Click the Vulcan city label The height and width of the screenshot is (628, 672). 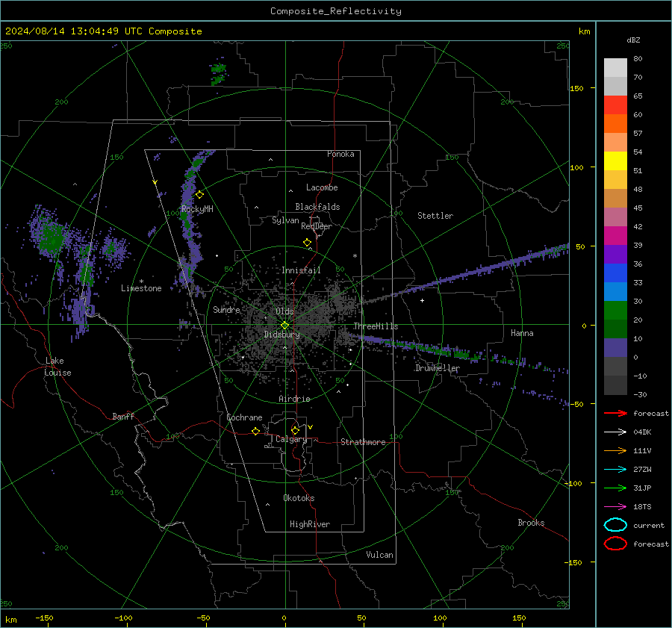click(379, 555)
